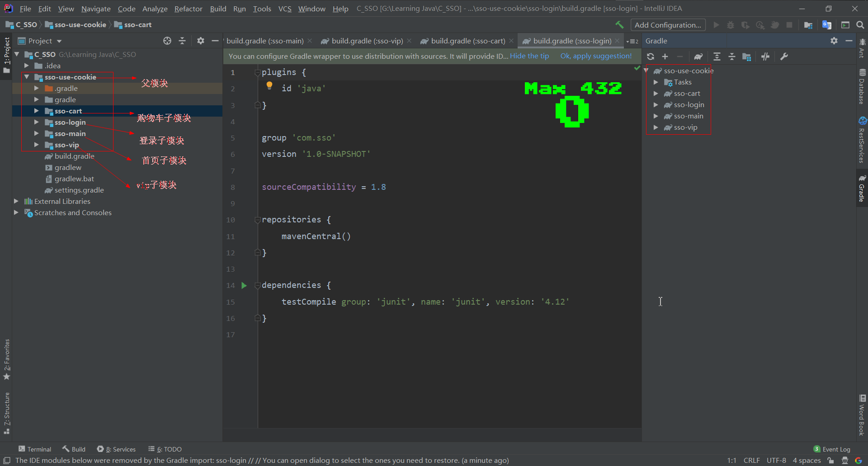This screenshot has height=466, width=868.
Task: Toggle Gradle offline mode icon
Action: tap(765, 56)
